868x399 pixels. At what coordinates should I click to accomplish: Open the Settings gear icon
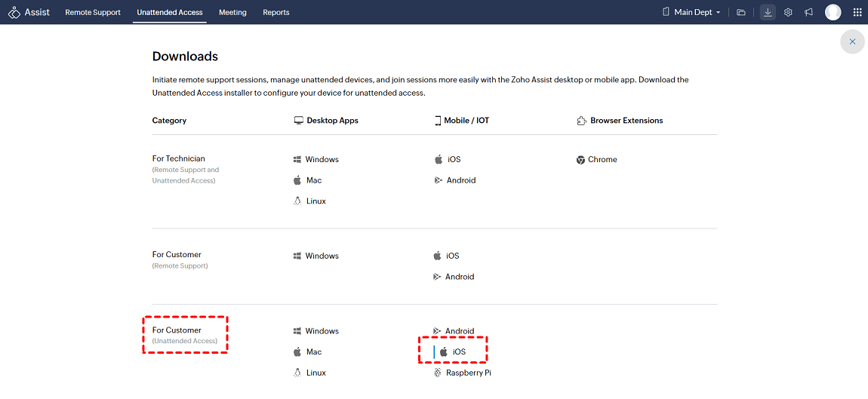[x=788, y=12]
